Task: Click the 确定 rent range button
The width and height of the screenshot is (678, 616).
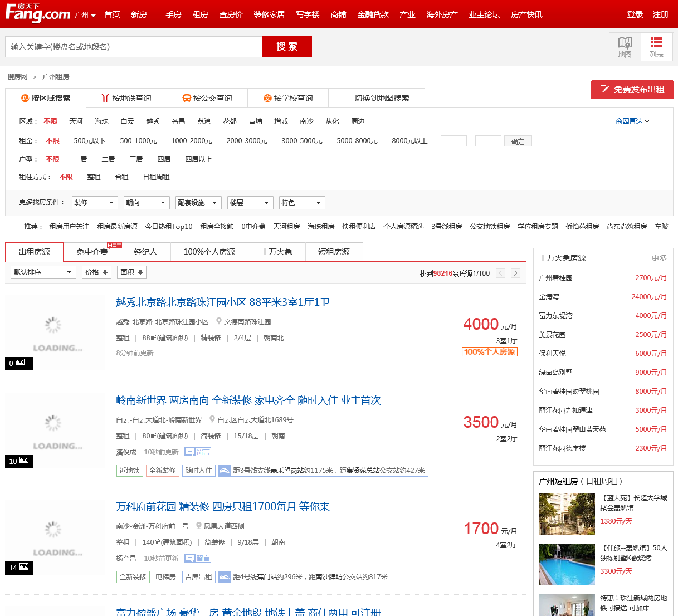Action: pos(518,141)
